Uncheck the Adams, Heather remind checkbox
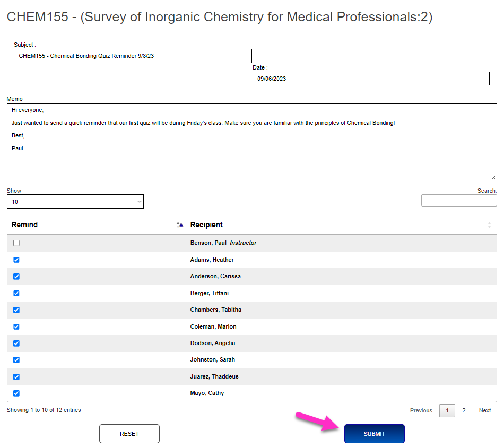504x447 pixels. 16,260
